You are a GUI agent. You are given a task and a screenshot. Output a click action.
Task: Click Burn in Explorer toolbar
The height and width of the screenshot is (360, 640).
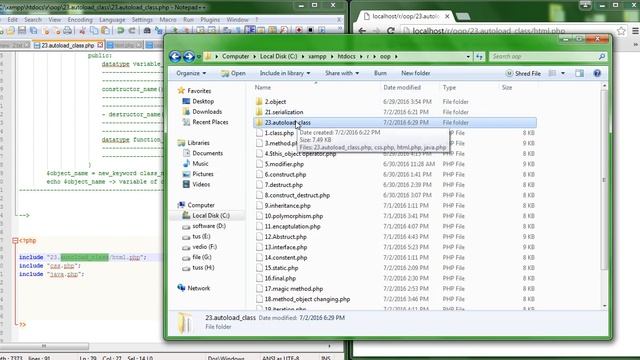coord(380,73)
